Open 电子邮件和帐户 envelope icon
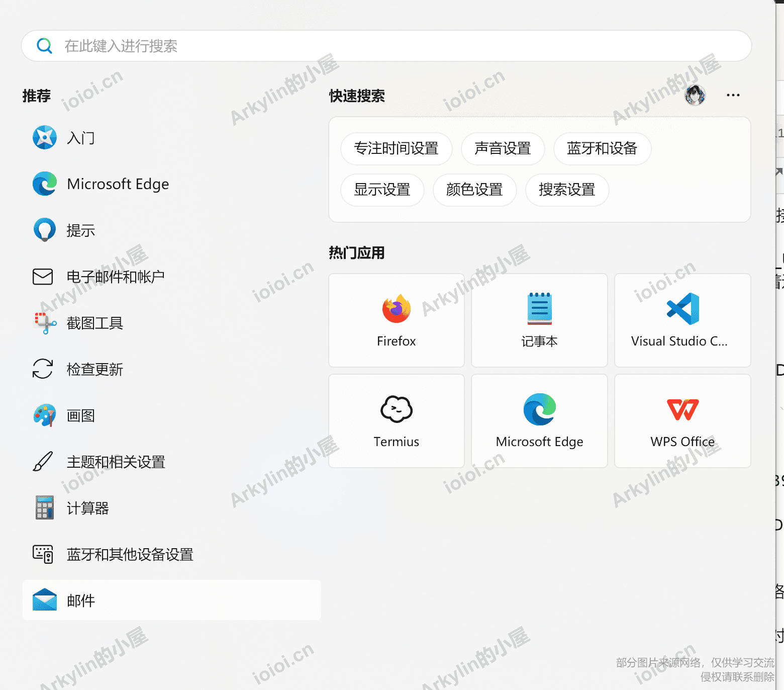784x690 pixels. coord(43,277)
